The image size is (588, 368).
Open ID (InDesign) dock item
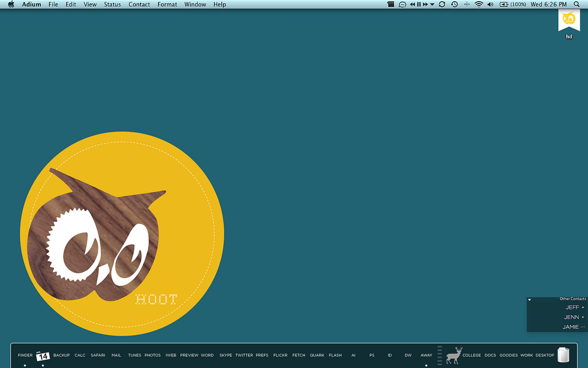tap(390, 355)
